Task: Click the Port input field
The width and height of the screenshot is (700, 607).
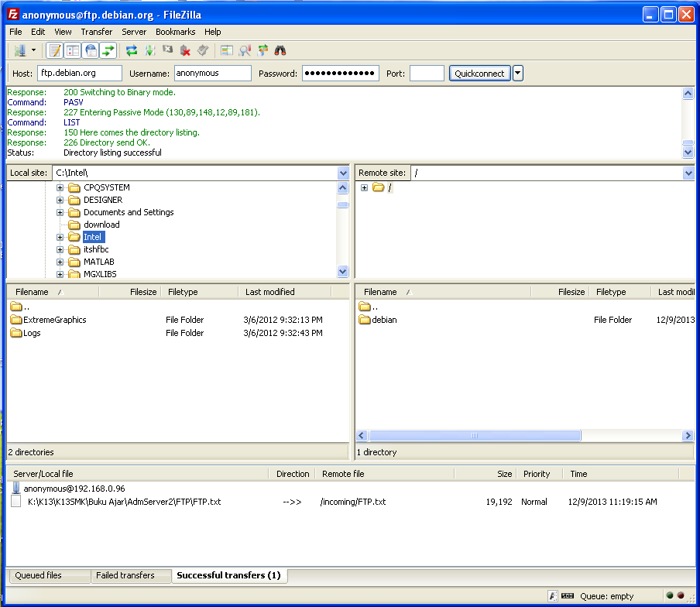Action: (x=427, y=74)
